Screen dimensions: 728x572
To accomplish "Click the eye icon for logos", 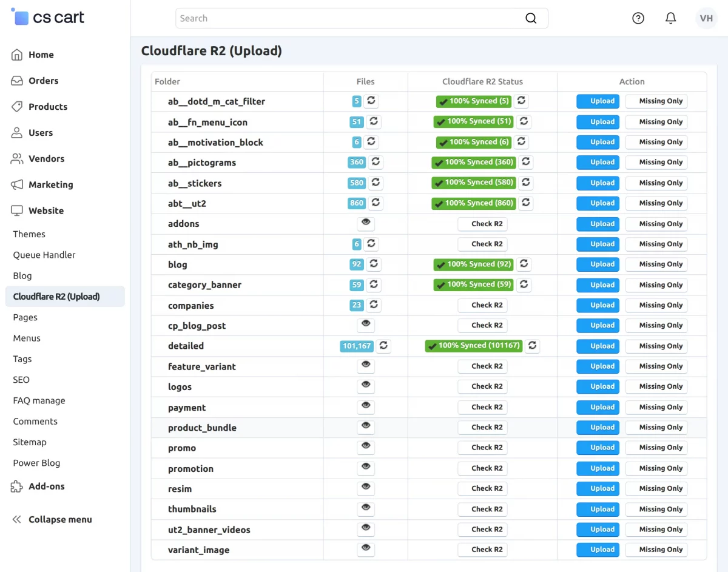I will 366,386.
